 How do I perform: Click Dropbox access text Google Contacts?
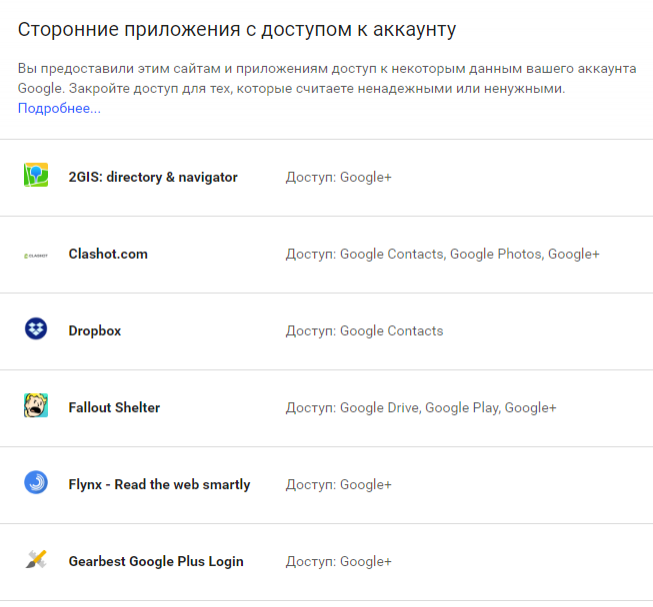(x=364, y=331)
